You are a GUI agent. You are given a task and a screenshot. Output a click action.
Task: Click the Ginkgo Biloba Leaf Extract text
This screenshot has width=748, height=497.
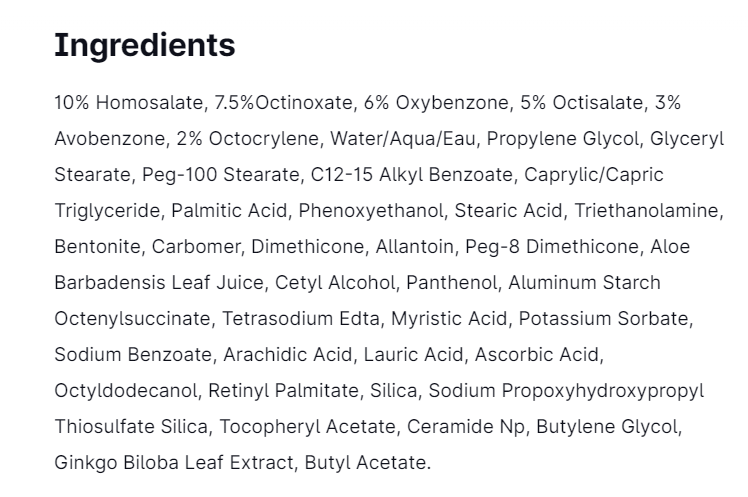click(154, 463)
